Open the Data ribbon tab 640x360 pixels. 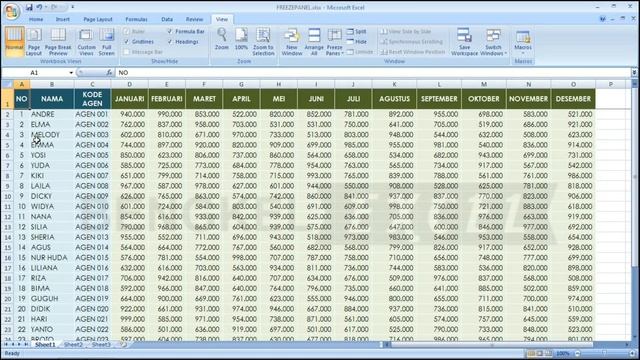167,19
